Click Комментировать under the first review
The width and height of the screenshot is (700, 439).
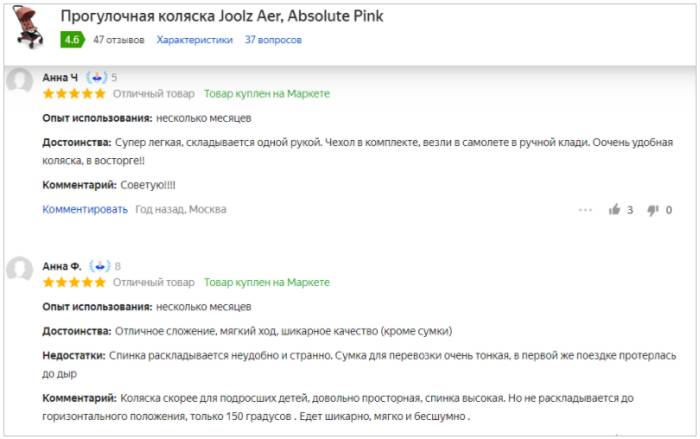pyautogui.click(x=85, y=209)
